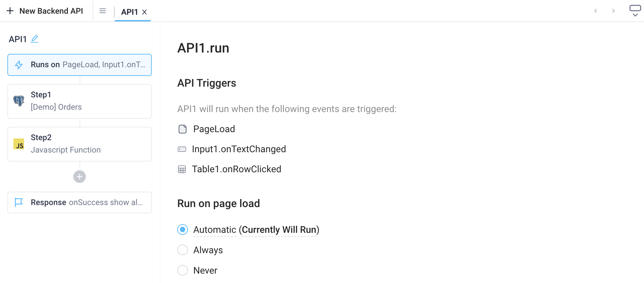Open the API list hamburger menu
This screenshot has width=644, height=283.
point(102,10)
